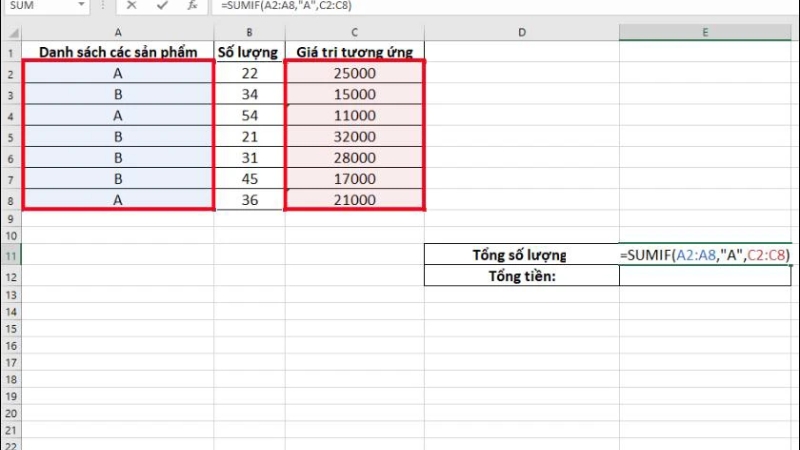This screenshot has height=450, width=800.
Task: Select column C header
Action: (x=354, y=32)
